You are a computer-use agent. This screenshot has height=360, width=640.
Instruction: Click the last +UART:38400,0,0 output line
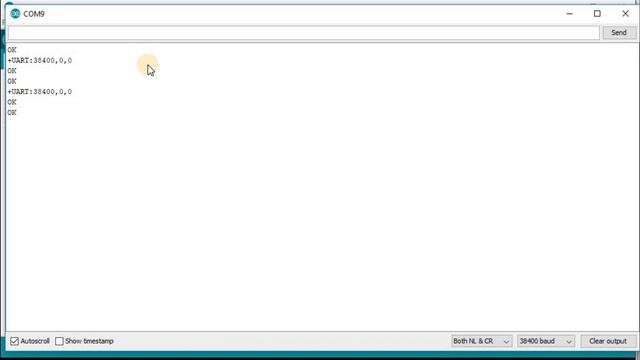(40, 92)
